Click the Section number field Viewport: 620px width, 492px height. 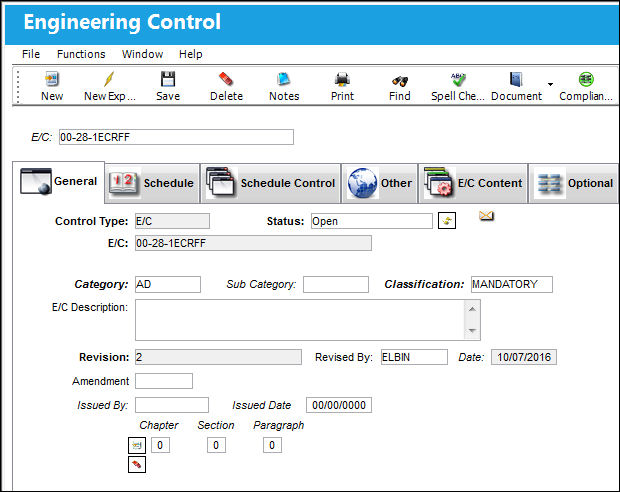(x=216, y=445)
